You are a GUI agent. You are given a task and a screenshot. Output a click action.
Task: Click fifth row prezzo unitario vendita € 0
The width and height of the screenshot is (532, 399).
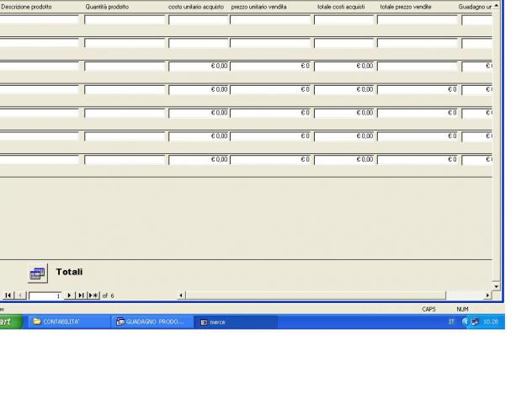click(270, 113)
